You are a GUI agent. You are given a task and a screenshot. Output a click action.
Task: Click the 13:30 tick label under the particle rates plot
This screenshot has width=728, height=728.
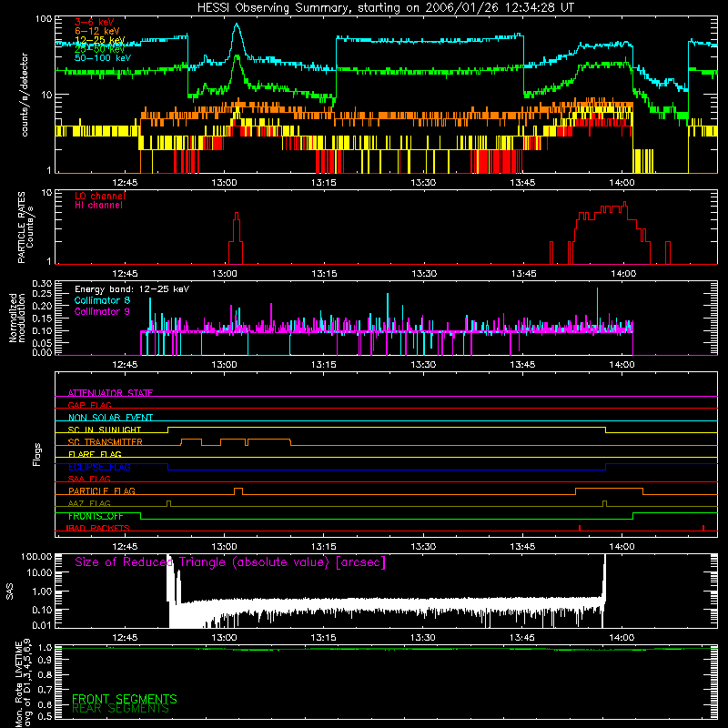coord(424,274)
